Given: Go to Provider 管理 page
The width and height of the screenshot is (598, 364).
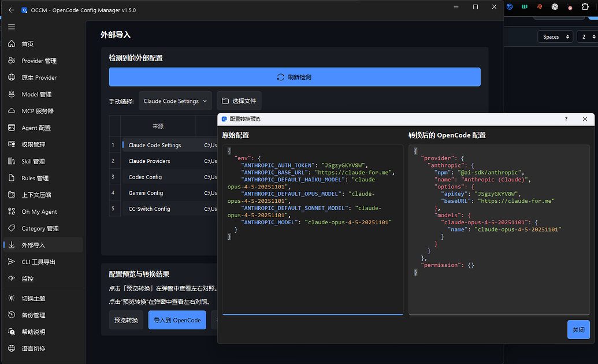Looking at the screenshot, I should (x=43, y=61).
